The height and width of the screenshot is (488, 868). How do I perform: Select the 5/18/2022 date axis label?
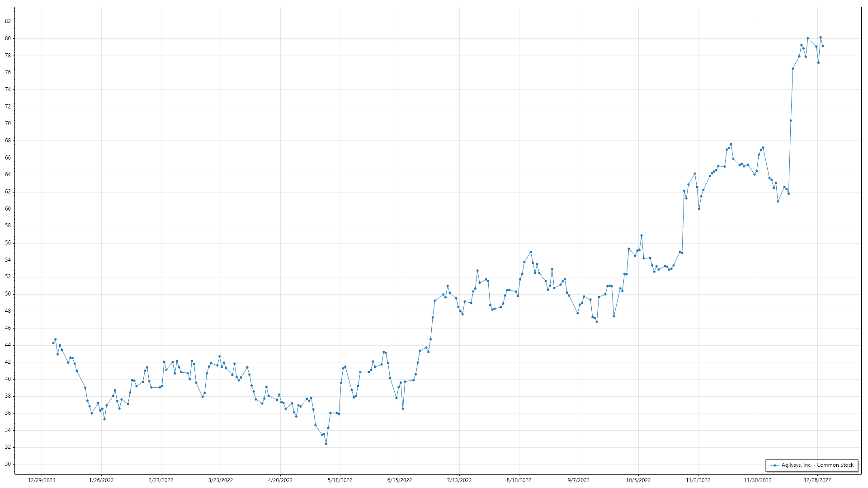pyautogui.click(x=340, y=480)
